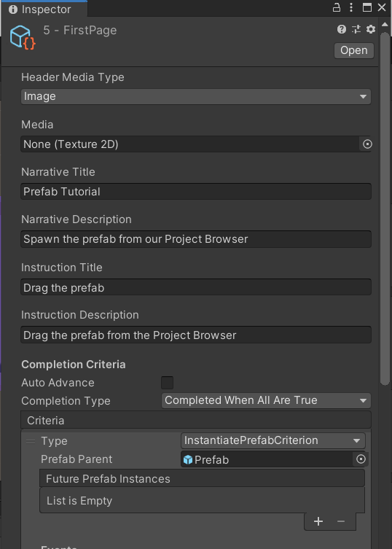The image size is (392, 549).
Task: Click the FirstPage scriptable object icon
Action: (23, 37)
